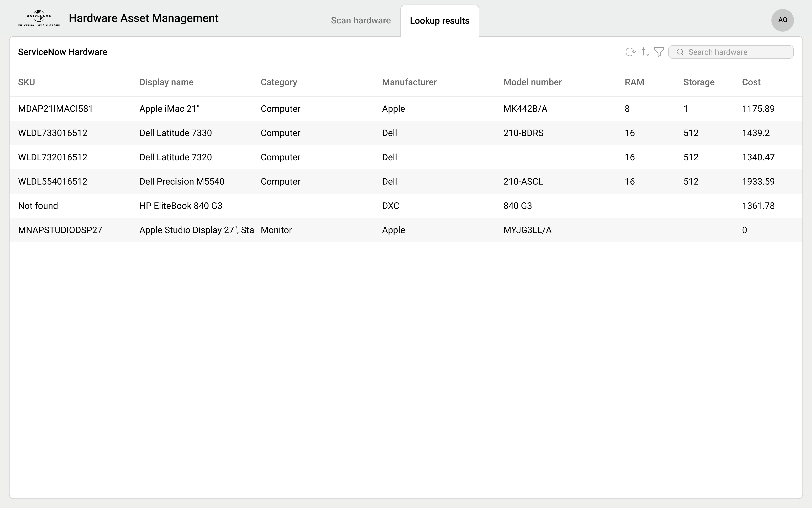Switch to the Scan hardware tab
The width and height of the screenshot is (812, 508).
tap(361, 20)
